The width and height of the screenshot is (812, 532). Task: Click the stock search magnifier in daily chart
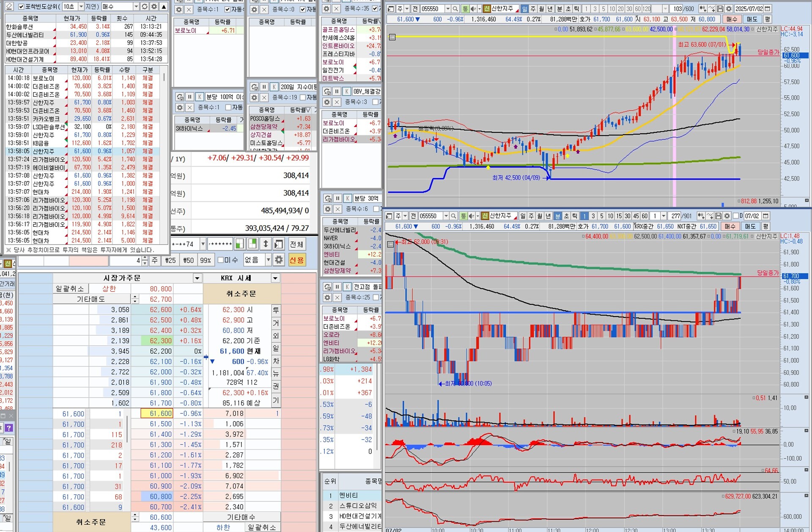(x=455, y=9)
